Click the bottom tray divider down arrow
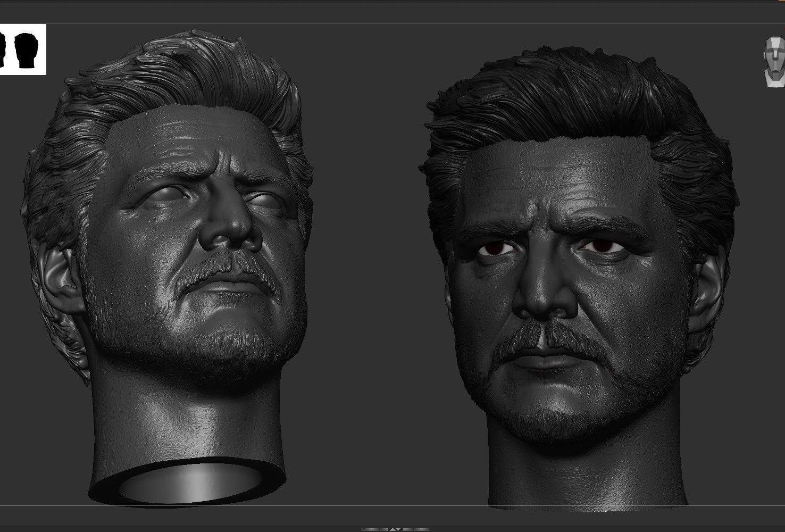 (x=398, y=529)
